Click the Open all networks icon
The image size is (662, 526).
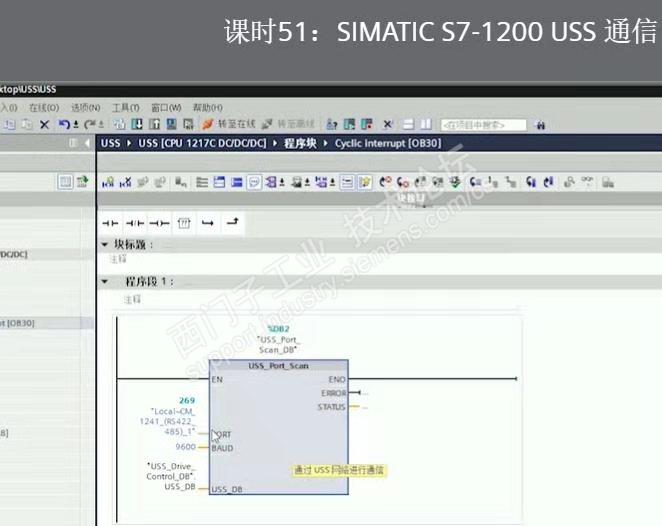[219, 182]
